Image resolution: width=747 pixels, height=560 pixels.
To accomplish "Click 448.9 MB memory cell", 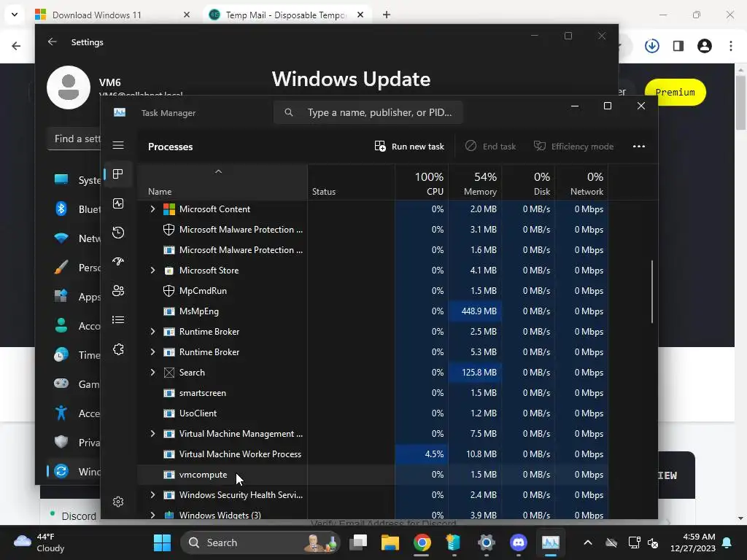I will tap(475, 311).
